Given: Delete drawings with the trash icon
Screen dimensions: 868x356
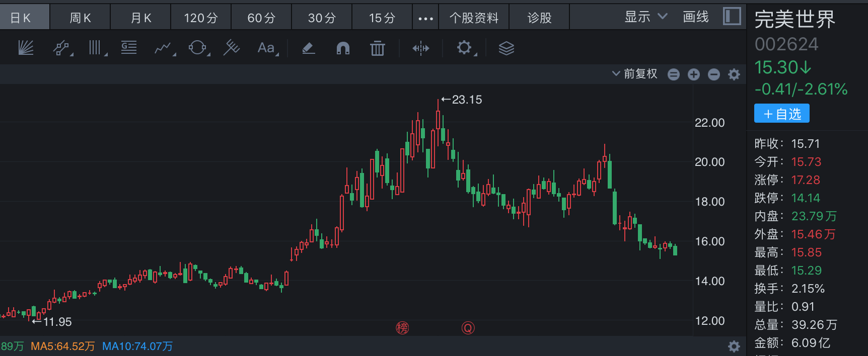Looking at the screenshot, I should 377,48.
